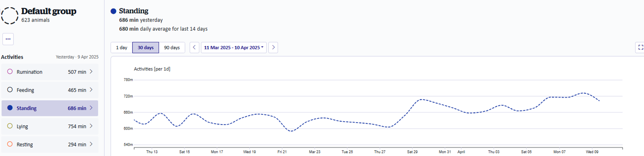Click the 294 min Resting value
This screenshot has width=644, height=156.
pyautogui.click(x=77, y=144)
